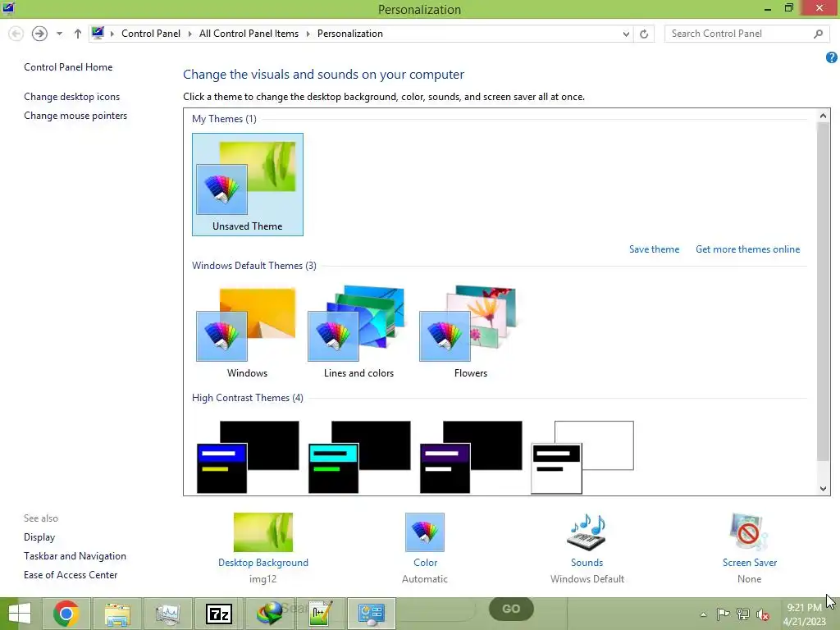
Task: Expand the Control Panel breadcrumb arrow
Action: [189, 34]
